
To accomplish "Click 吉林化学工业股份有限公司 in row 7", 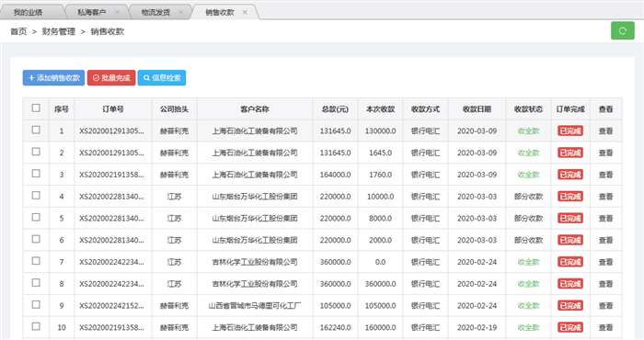I will 255,262.
